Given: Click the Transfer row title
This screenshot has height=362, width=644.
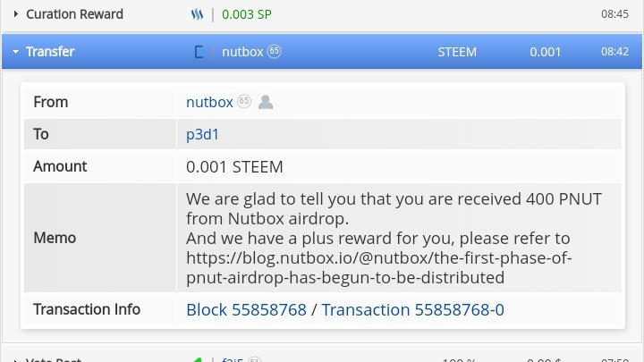Looking at the screenshot, I should pyautogui.click(x=50, y=52).
